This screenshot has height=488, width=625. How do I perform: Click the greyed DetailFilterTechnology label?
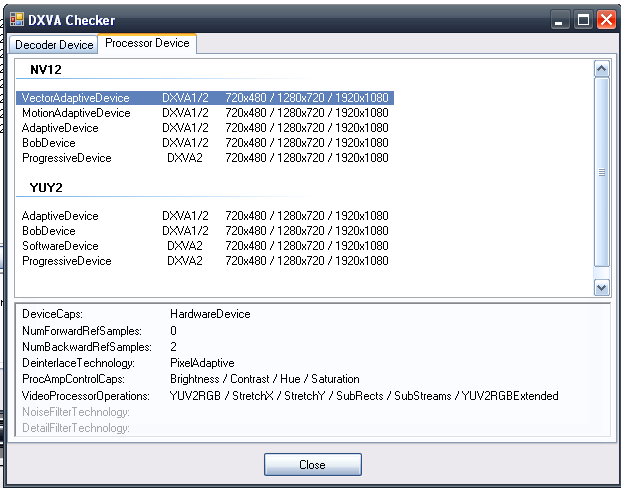tap(76, 428)
